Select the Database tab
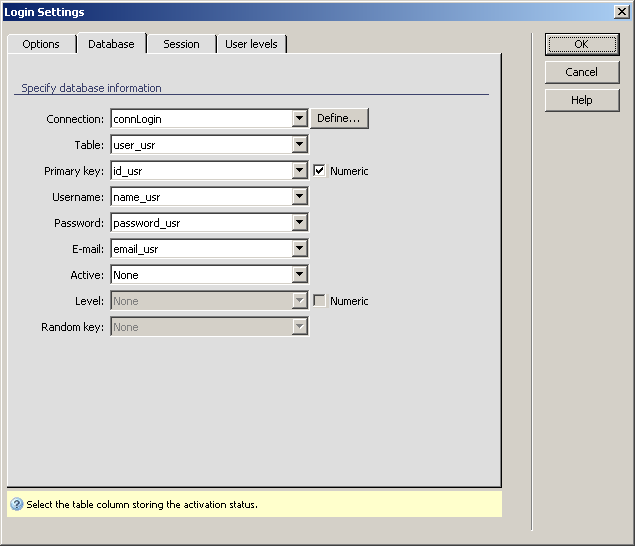The image size is (635, 546). pos(111,44)
